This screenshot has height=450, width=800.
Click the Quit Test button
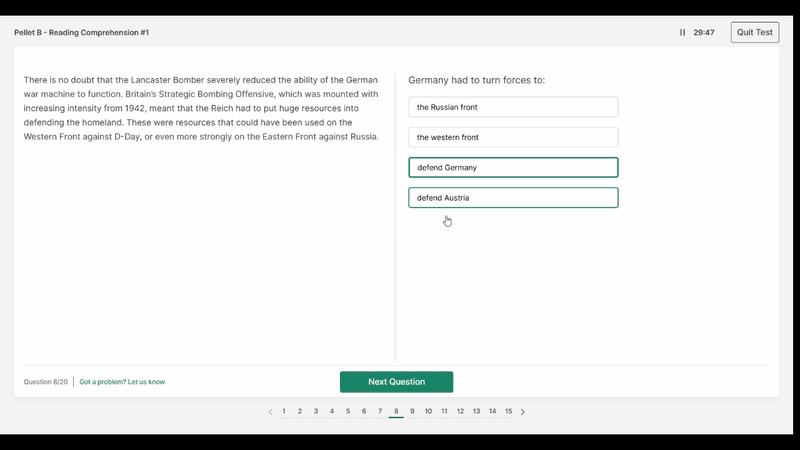coord(754,33)
